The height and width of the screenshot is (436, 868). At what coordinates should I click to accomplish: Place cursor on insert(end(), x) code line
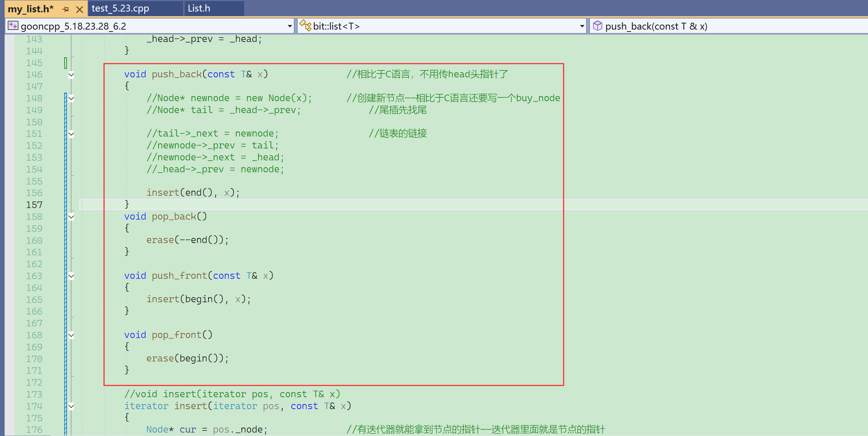point(193,193)
